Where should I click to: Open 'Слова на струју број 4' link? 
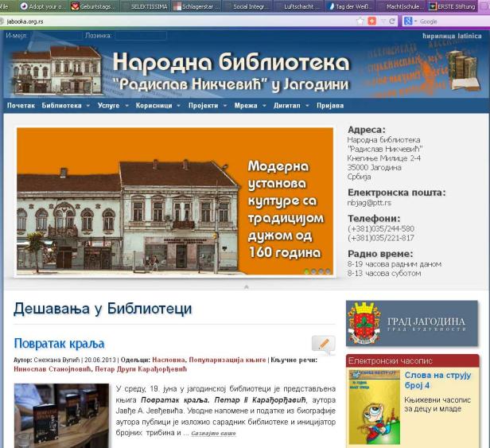click(437, 380)
